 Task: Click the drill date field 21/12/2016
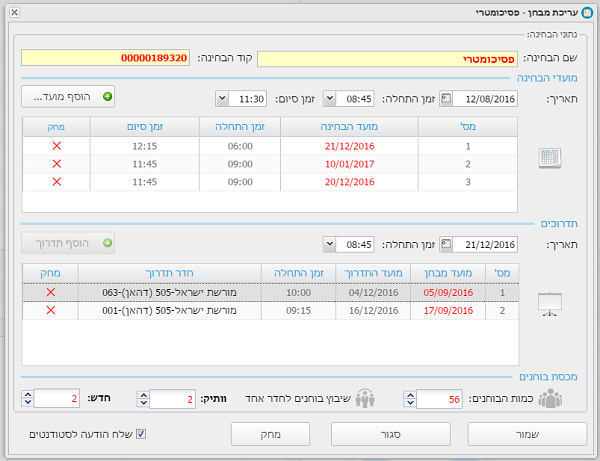(484, 244)
